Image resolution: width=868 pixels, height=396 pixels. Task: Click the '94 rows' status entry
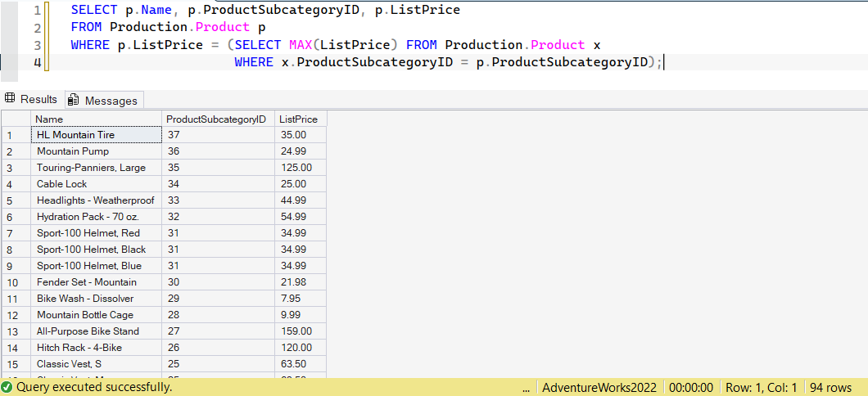(x=831, y=387)
